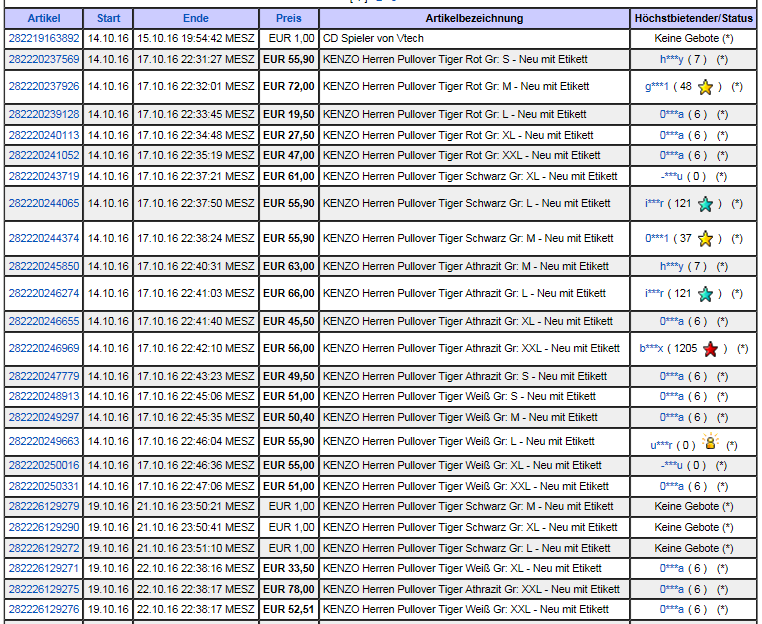Screen dimensions: 762x624
Task: Open item number 282226129272
Action: click(44, 549)
